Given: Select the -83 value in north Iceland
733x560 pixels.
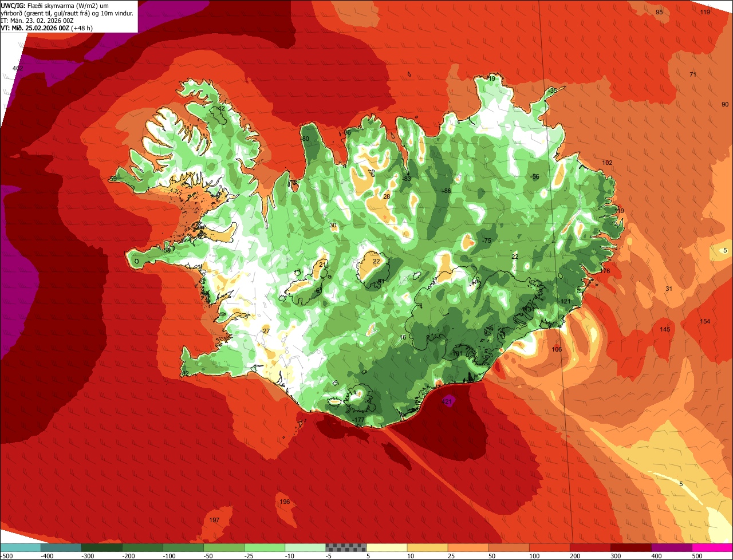Looking at the screenshot, I should 407,179.
